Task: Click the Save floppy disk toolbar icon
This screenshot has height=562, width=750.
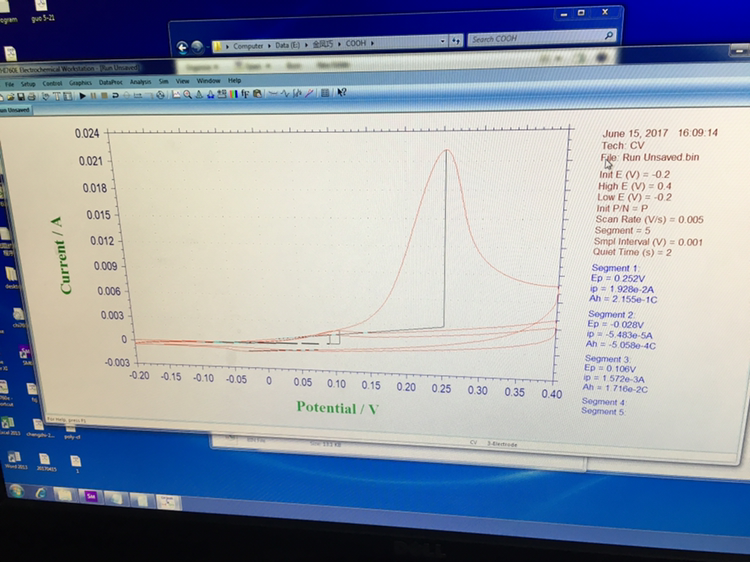Action: (x=21, y=97)
